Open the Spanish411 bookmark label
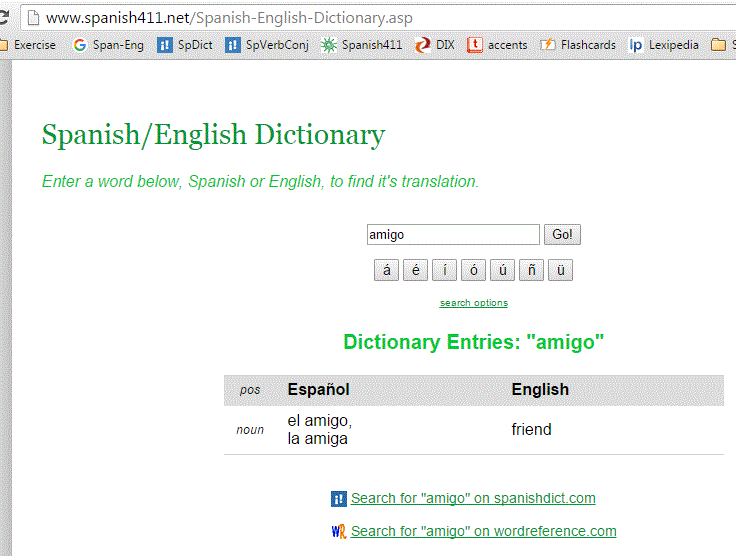 (x=372, y=45)
